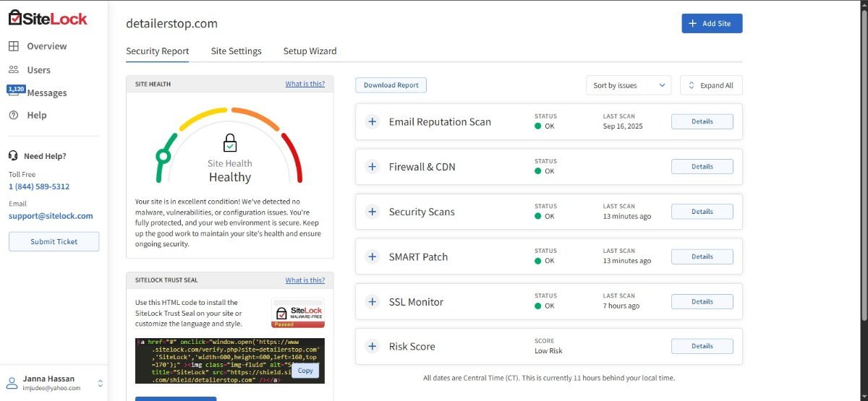Image resolution: width=868 pixels, height=401 pixels.
Task: Click the Healthy status text in gauge
Action: pos(230,177)
